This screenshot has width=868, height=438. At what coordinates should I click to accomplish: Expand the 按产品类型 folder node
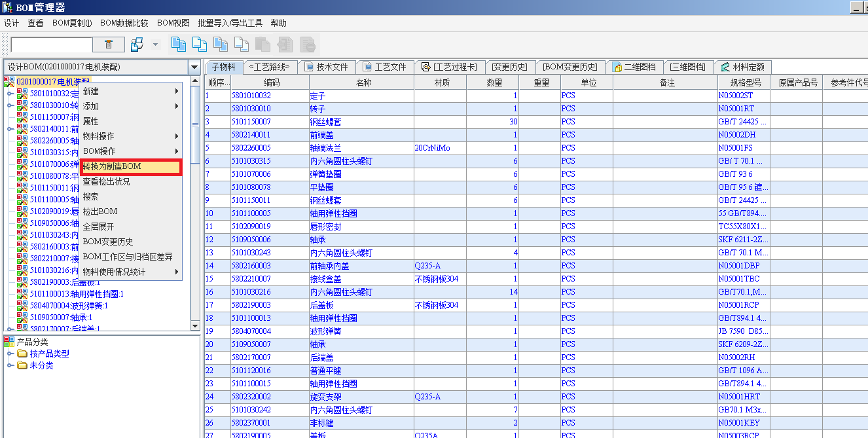pyautogui.click(x=10, y=354)
